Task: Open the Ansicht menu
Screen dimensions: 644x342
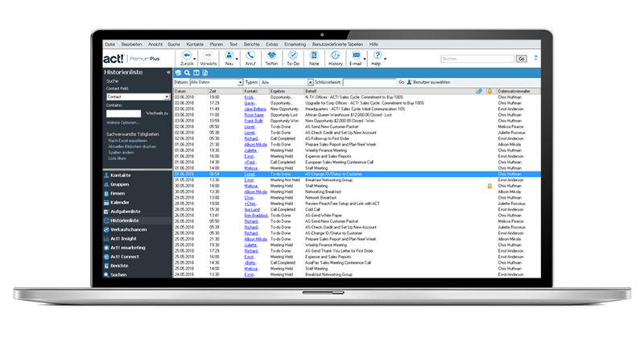Action: click(155, 44)
